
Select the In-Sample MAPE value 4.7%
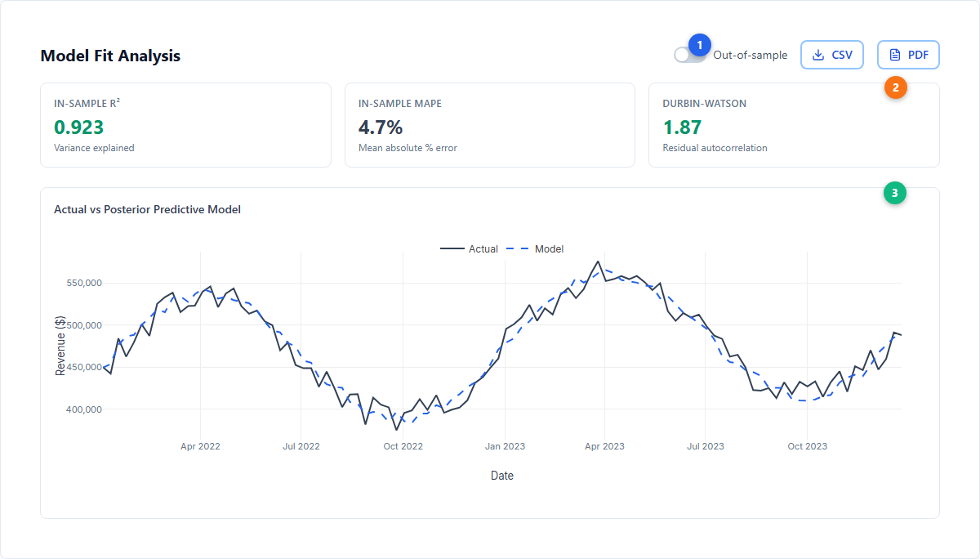pyautogui.click(x=381, y=127)
